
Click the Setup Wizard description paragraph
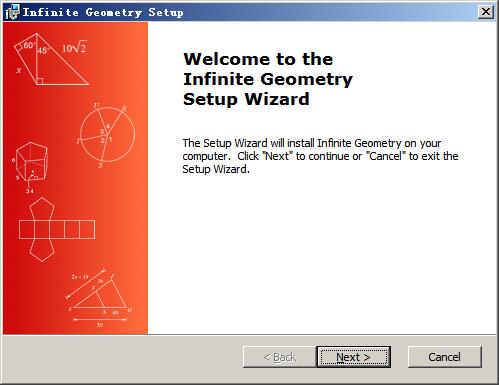(320, 156)
